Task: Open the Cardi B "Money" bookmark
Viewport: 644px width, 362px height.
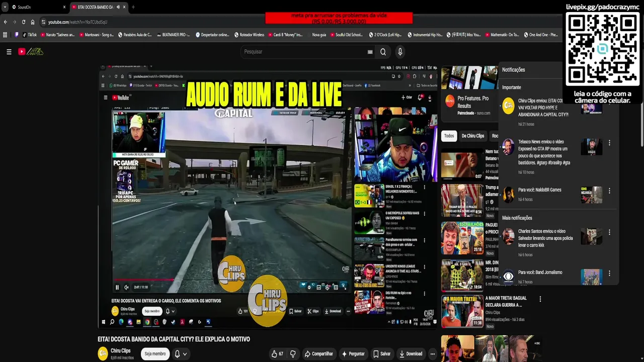Action: pos(285,35)
